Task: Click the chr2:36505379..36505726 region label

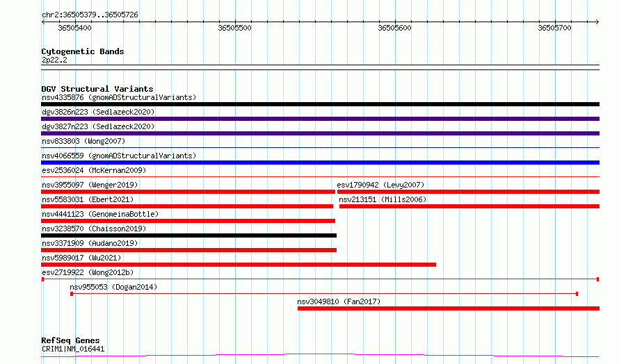Action: tap(90, 15)
